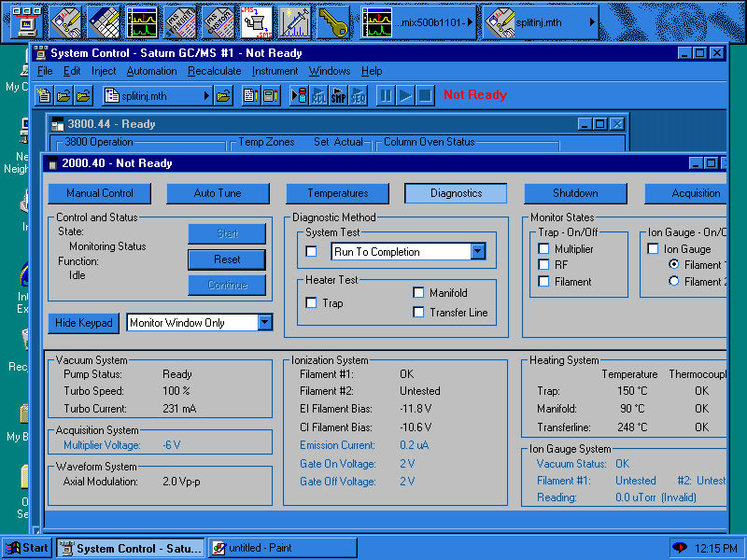Create new automation file icon
The image size is (747, 560).
click(44, 96)
